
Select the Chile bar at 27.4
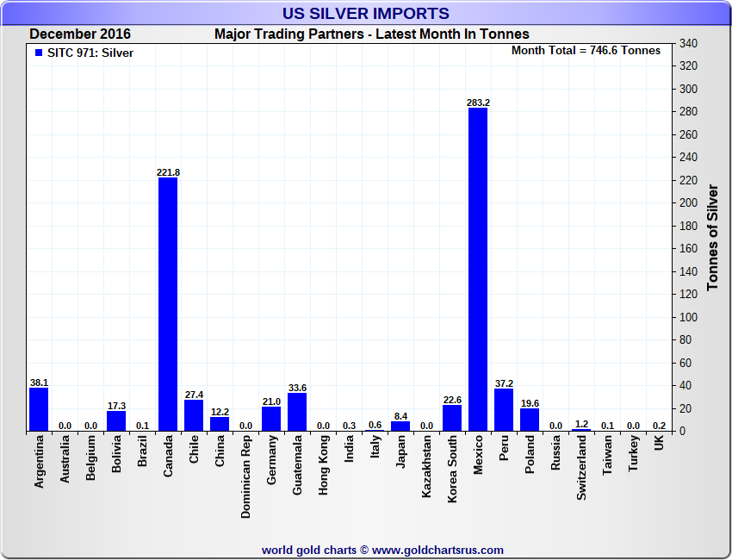coord(194,415)
